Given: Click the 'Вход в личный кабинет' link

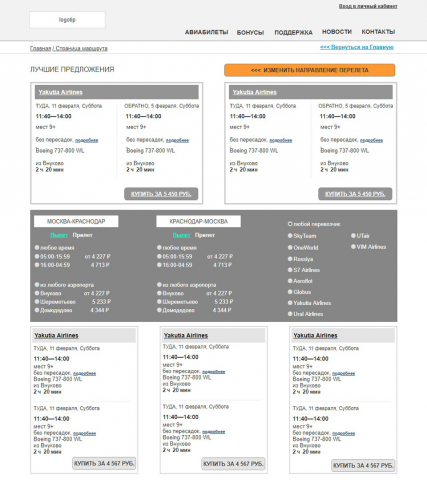Looking at the screenshot, I should click(x=368, y=6).
